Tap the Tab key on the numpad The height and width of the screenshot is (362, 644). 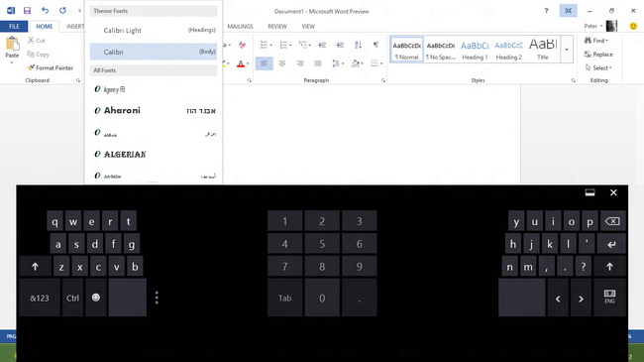pos(284,298)
